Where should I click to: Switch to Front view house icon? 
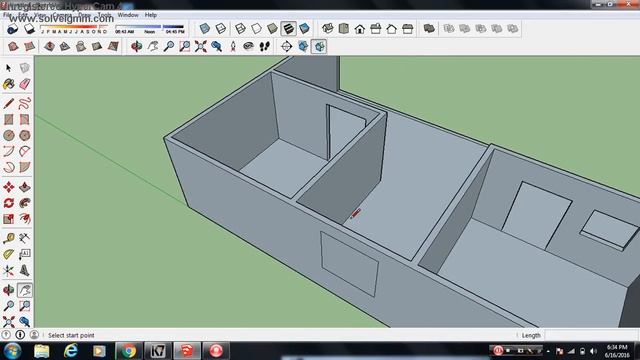point(360,29)
